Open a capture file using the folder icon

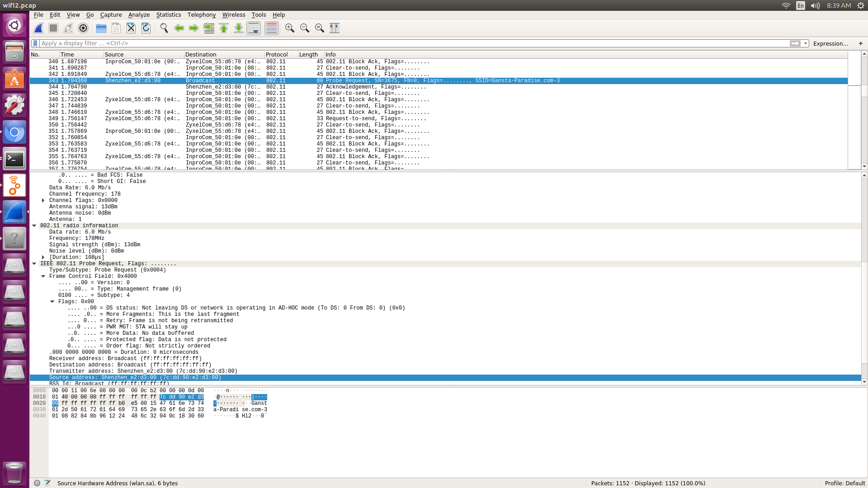pos(101,28)
